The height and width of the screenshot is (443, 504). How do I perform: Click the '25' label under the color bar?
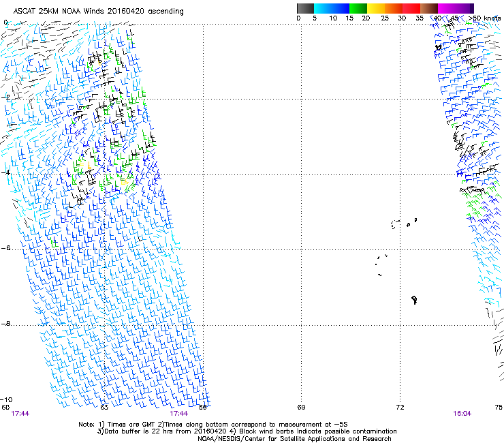pos(385,18)
